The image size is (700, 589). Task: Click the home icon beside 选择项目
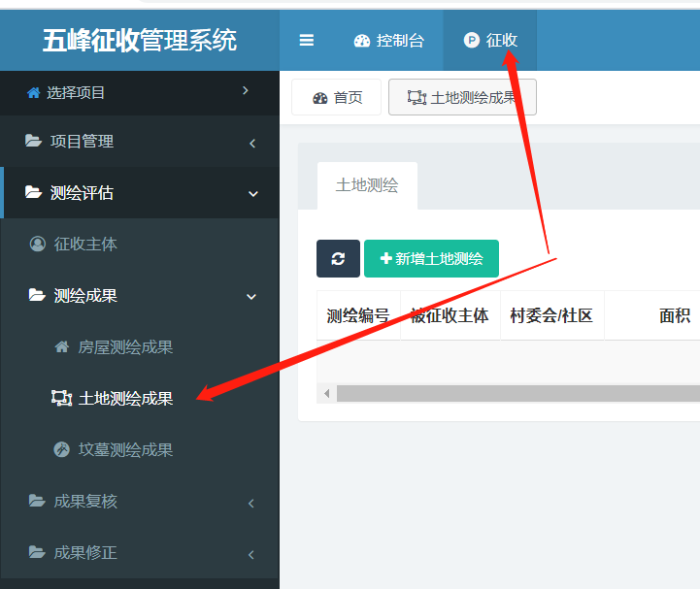(33, 93)
